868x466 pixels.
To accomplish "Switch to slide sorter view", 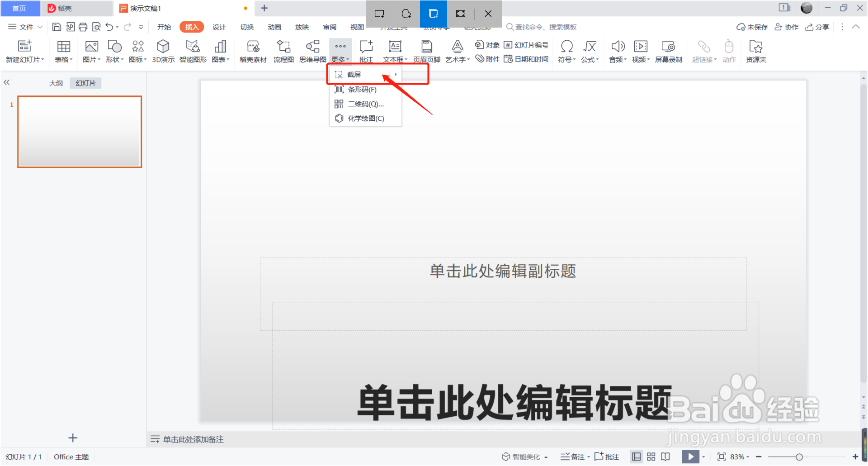I will pyautogui.click(x=651, y=456).
